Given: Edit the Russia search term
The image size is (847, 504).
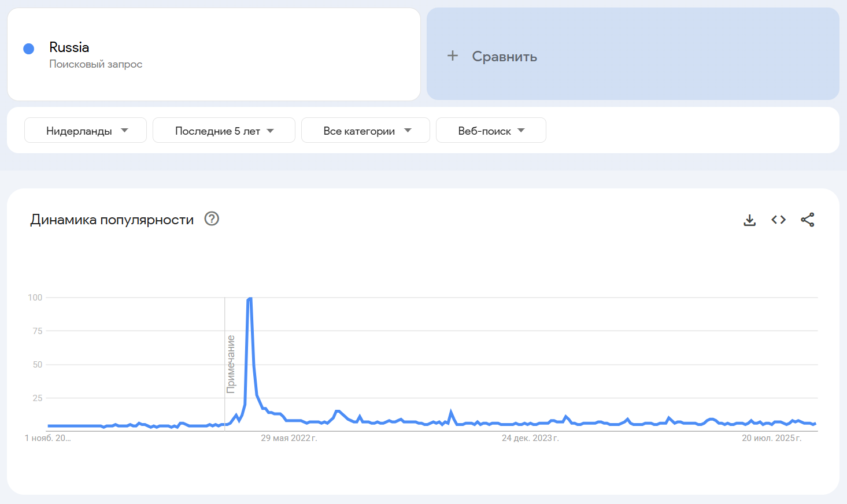Looking at the screenshot, I should coord(69,47).
